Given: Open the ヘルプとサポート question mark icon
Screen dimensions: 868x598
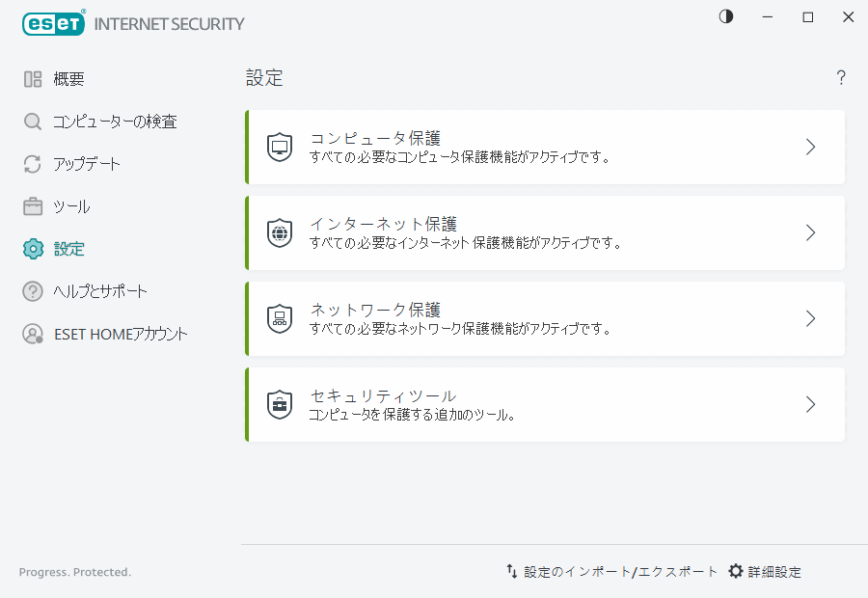Looking at the screenshot, I should 32,290.
